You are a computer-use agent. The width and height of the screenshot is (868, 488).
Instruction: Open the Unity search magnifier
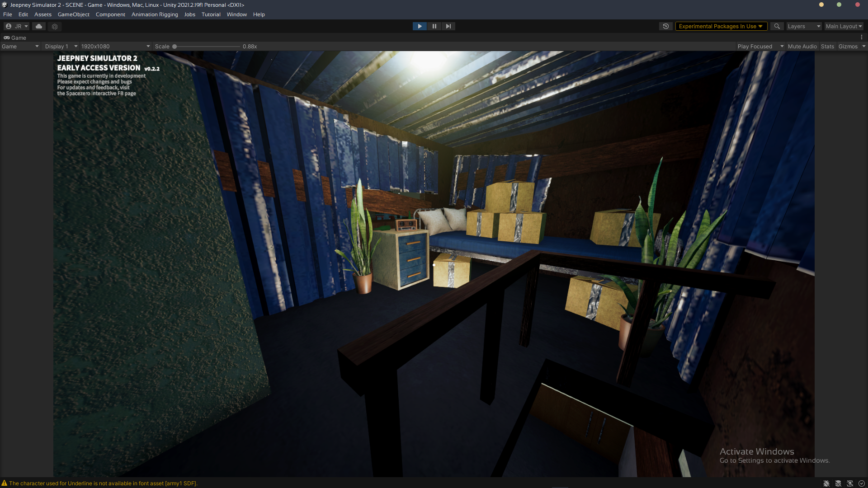pos(777,26)
